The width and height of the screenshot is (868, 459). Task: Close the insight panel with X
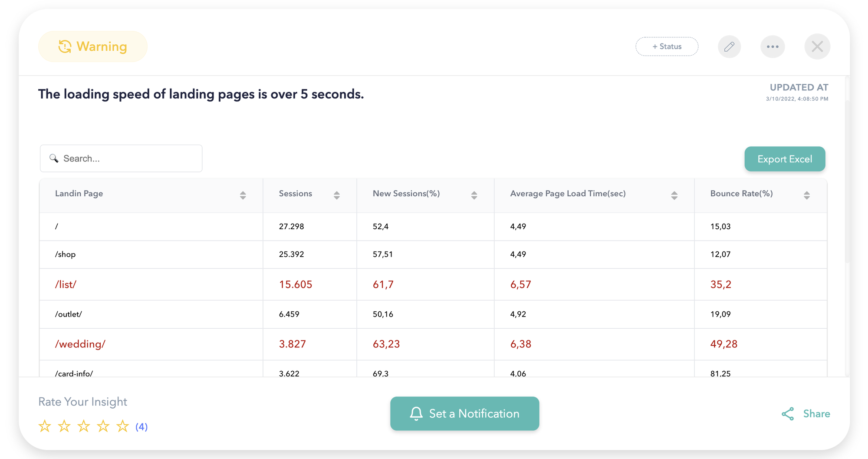coord(817,46)
